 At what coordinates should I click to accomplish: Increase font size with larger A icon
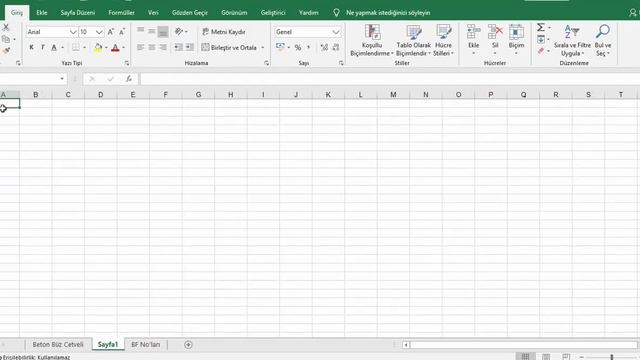click(111, 32)
